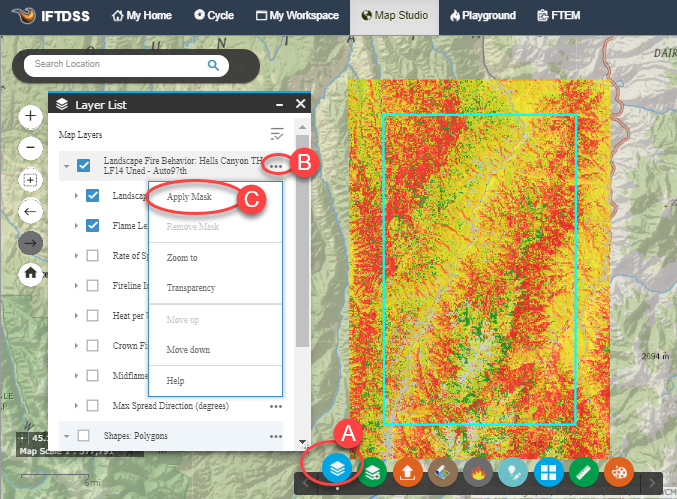Open the light-bulb pencil draw widget

tap(513, 472)
